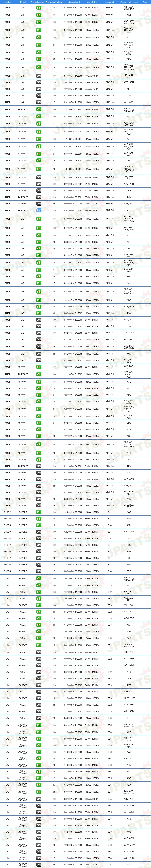Click the ON diesel icon in the Skoda Superb AYM row
Screen dimensions: 151x868
[x=39, y=565]
